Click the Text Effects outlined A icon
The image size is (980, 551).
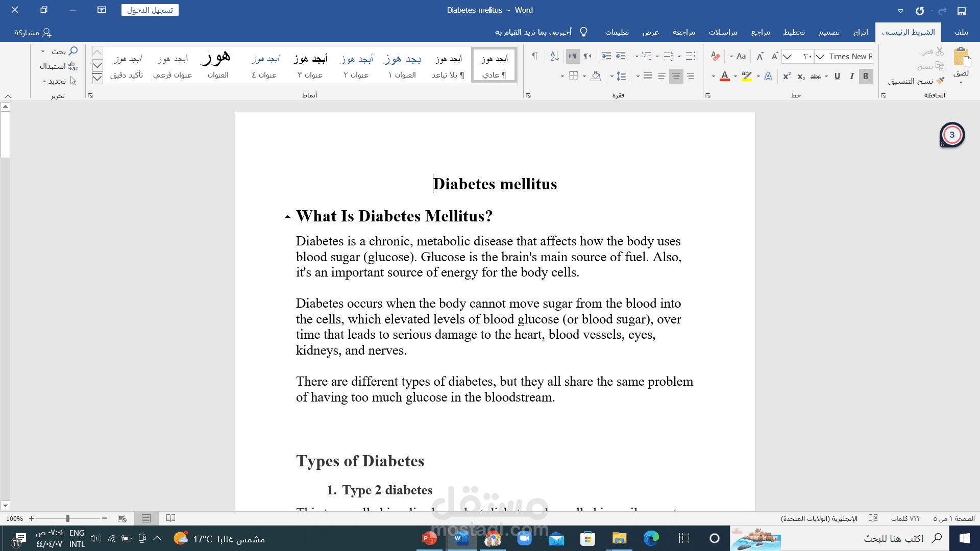point(768,76)
